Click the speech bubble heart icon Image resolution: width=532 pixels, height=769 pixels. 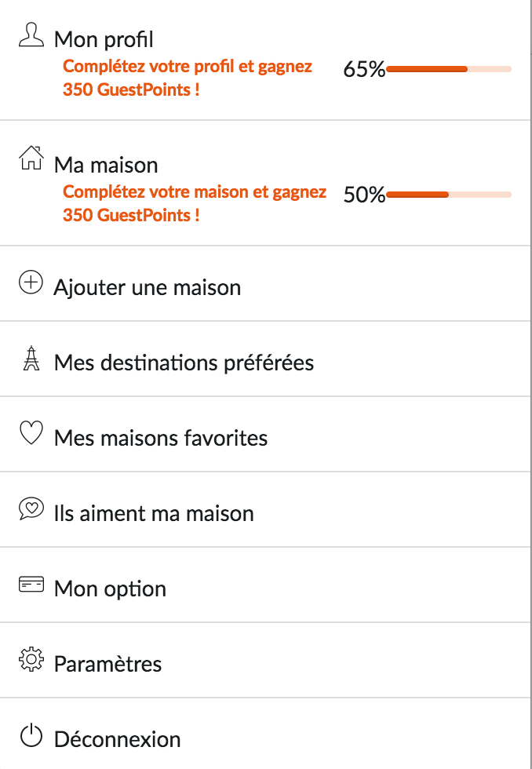31,509
